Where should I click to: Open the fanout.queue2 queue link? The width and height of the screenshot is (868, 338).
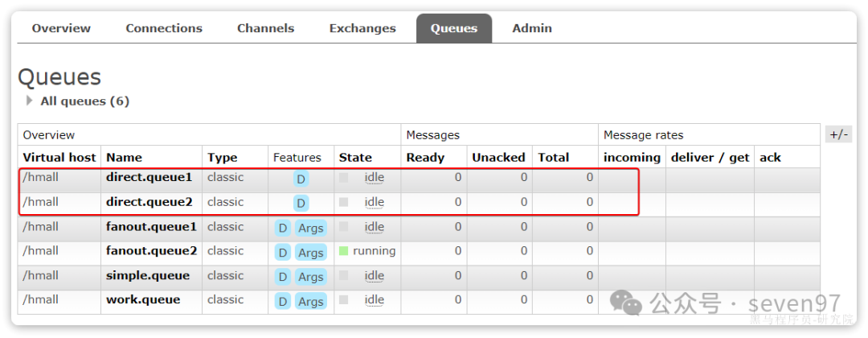coord(151,251)
